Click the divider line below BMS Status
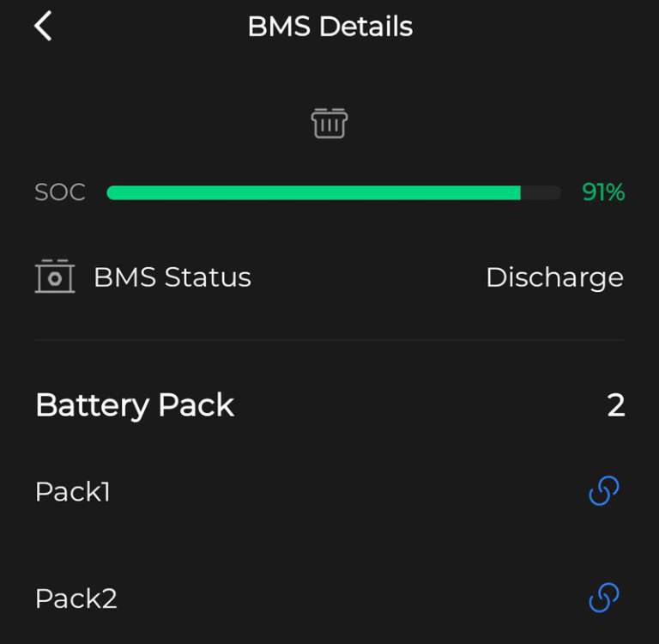659x644 pixels. pos(329,340)
